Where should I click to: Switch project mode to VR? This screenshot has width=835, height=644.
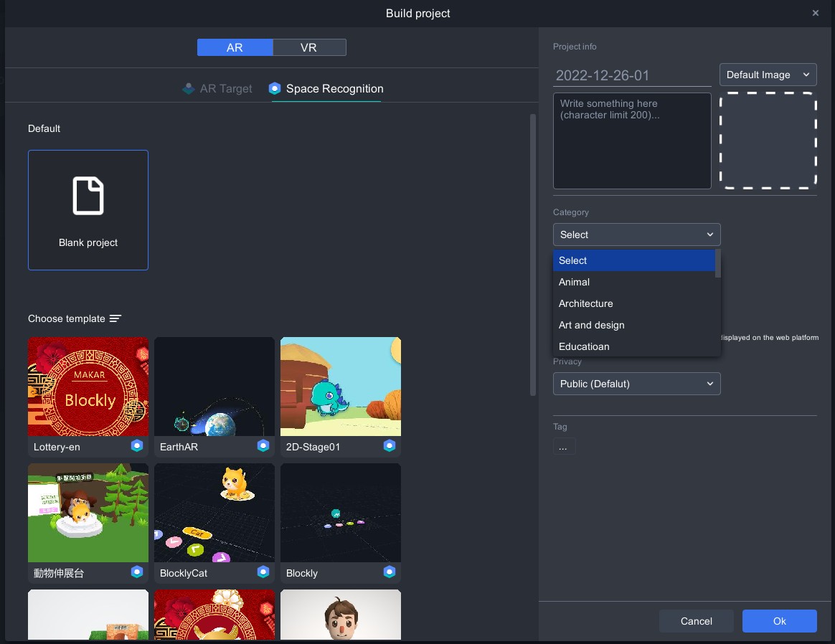coord(309,47)
